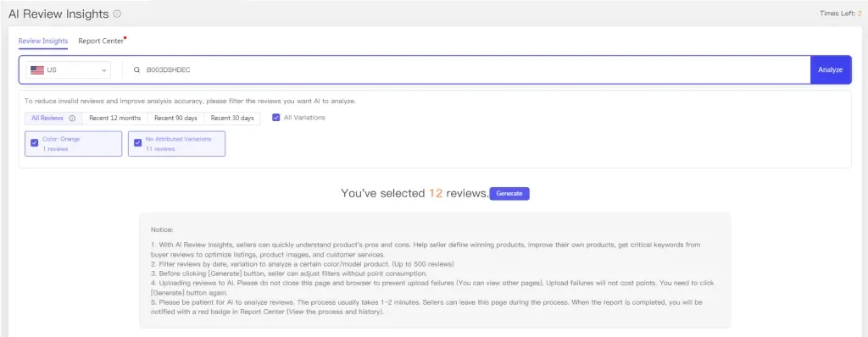Image resolution: width=868 pixels, height=337 pixels.
Task: Uncheck No Attributed Variations checkbox
Action: click(137, 143)
